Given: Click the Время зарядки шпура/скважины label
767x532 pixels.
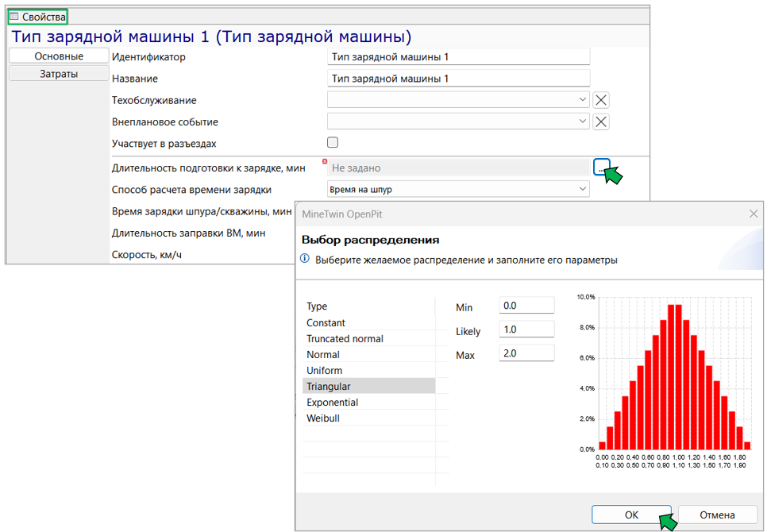Looking at the screenshot, I should click(x=202, y=211).
